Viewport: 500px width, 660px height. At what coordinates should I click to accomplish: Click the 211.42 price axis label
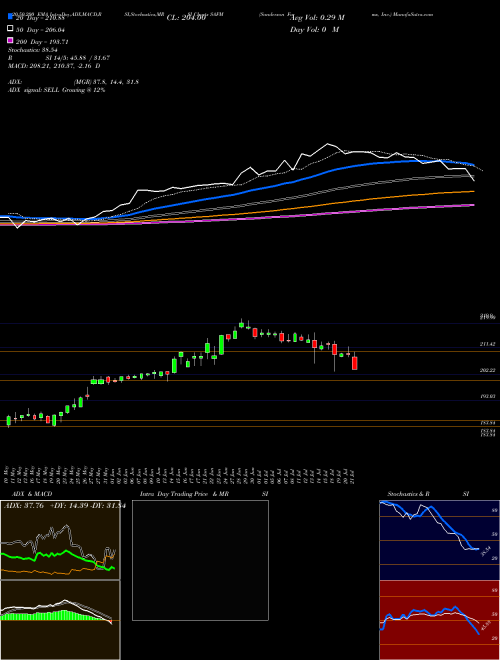487,344
